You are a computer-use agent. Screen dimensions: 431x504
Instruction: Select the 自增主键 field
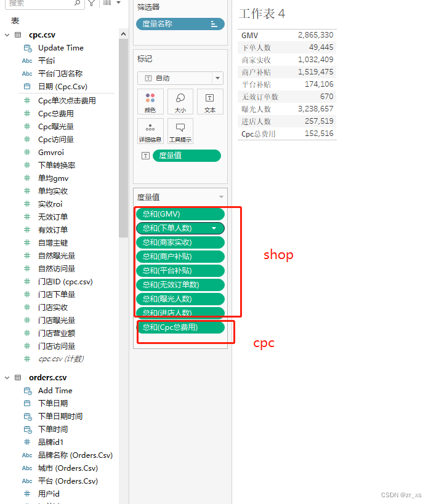[x=53, y=242]
